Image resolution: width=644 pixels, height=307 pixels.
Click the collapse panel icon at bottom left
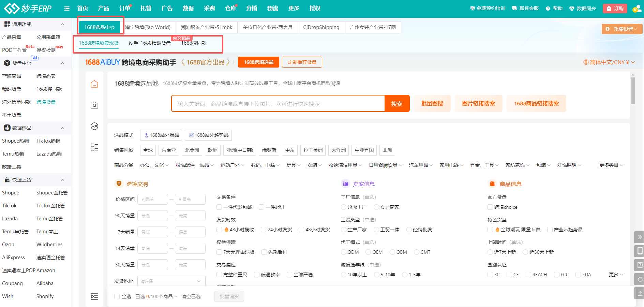point(94,296)
